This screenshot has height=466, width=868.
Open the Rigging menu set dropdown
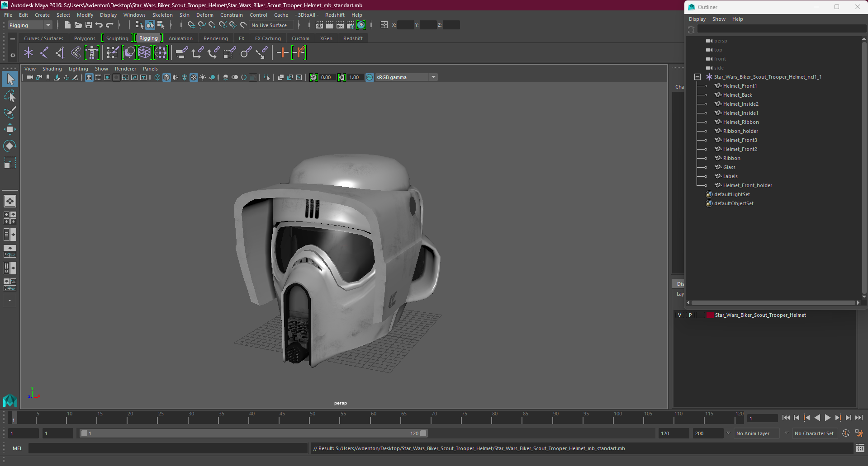tap(30, 25)
